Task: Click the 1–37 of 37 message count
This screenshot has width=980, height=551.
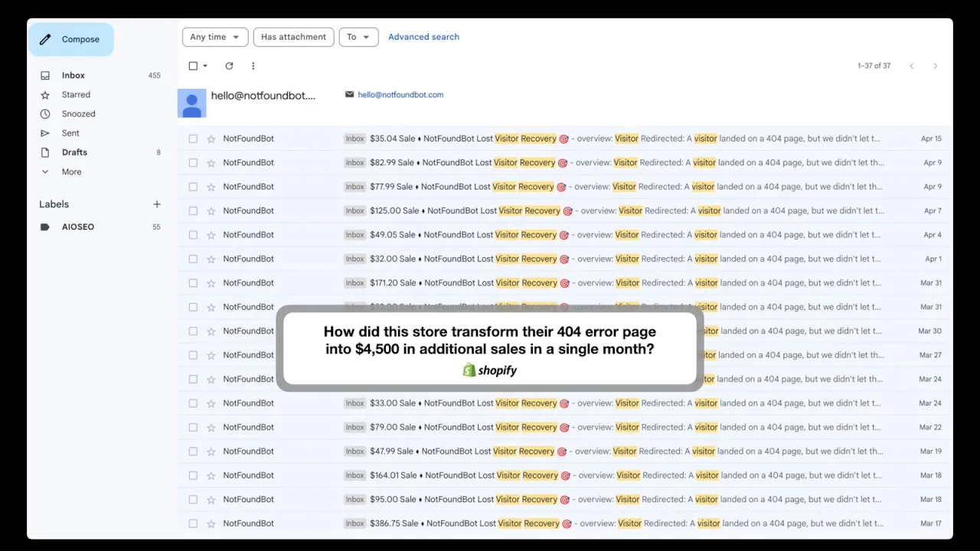Action: [x=874, y=66]
